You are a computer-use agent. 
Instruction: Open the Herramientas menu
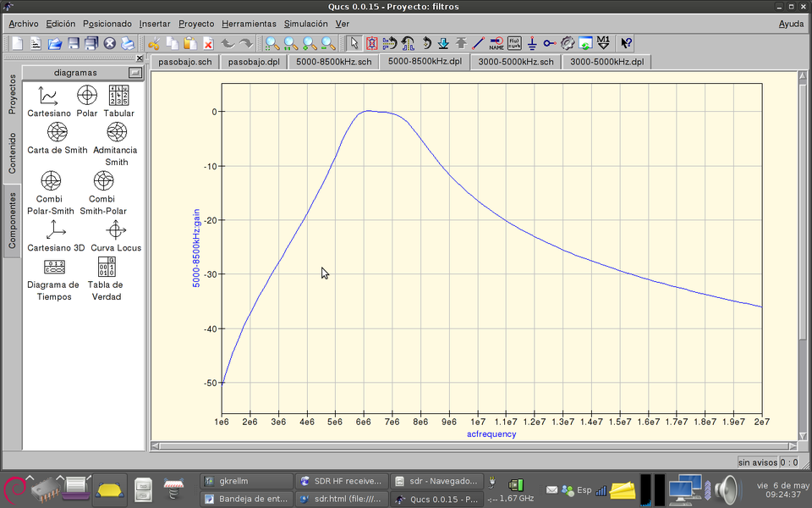click(x=249, y=24)
